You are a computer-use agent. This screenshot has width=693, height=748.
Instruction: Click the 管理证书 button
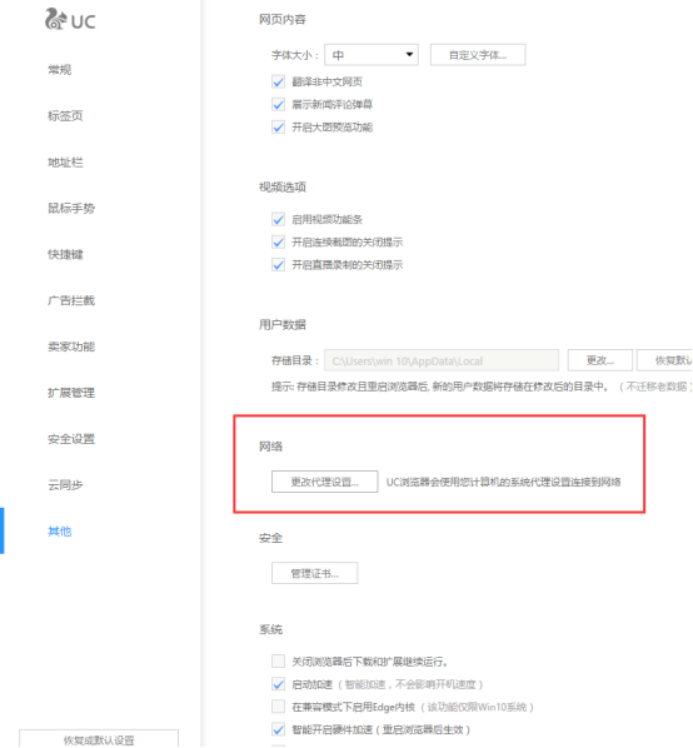pos(314,573)
